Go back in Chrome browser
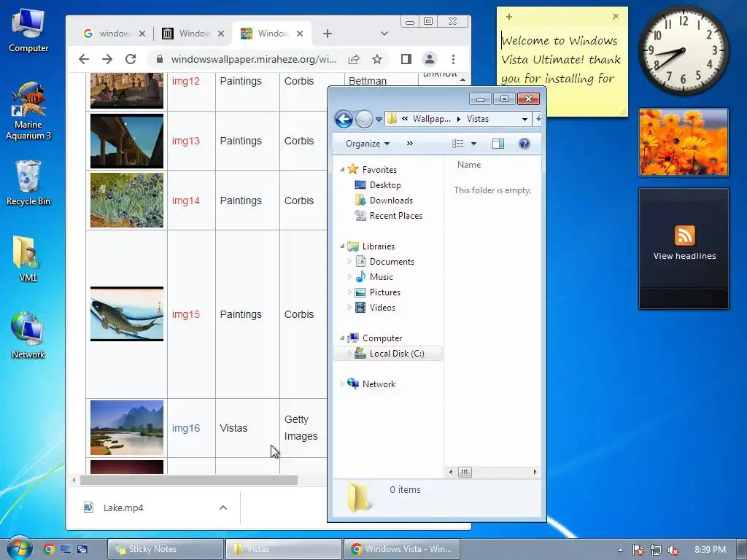 tap(84, 59)
